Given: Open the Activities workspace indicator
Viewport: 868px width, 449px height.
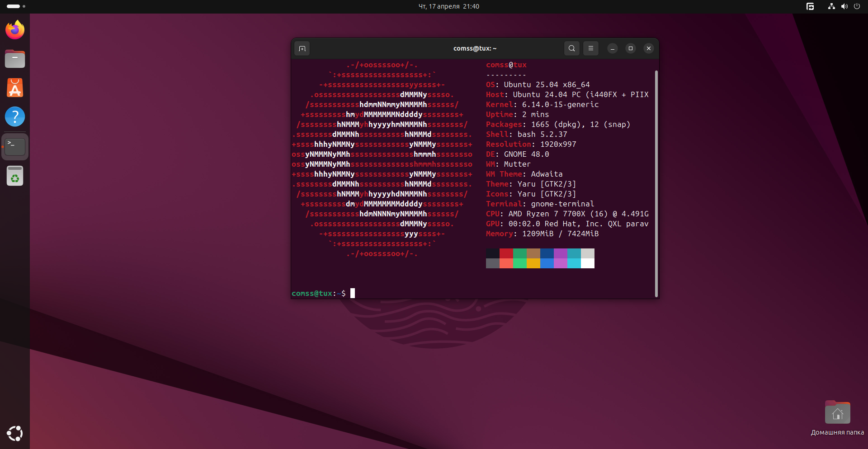Looking at the screenshot, I should (x=16, y=6).
